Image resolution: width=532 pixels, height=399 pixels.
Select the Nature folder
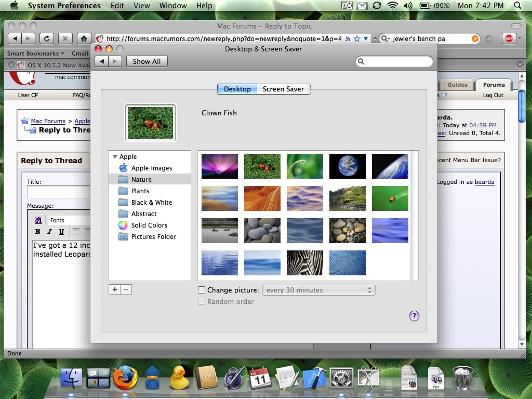[x=150, y=179]
